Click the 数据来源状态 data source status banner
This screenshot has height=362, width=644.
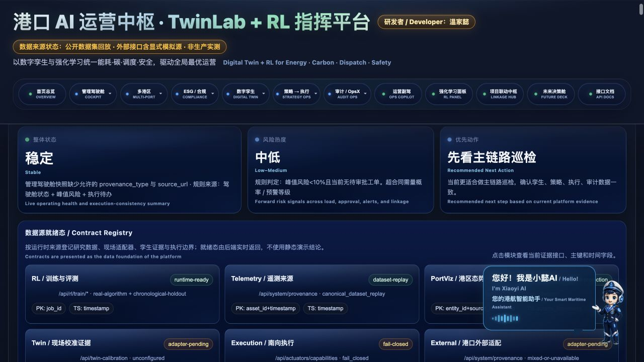tap(120, 47)
